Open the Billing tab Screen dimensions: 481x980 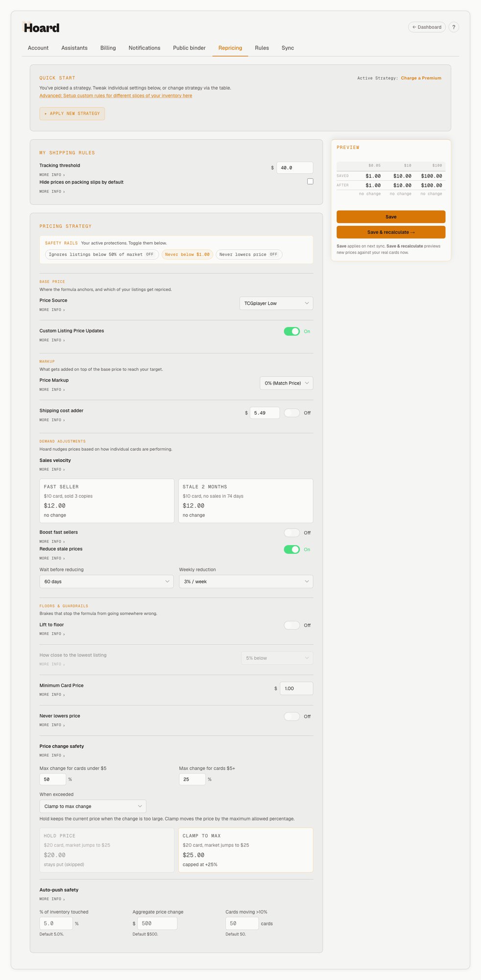click(x=108, y=48)
